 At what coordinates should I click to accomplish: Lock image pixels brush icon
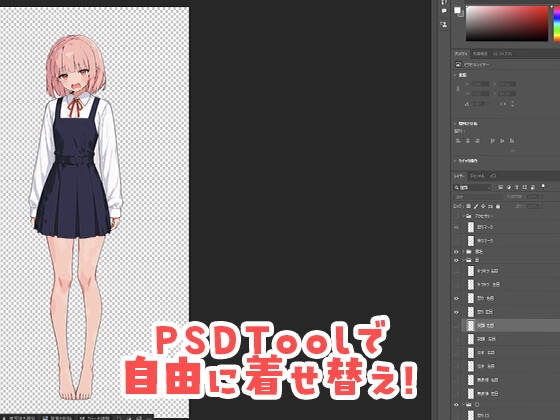pos(476,206)
